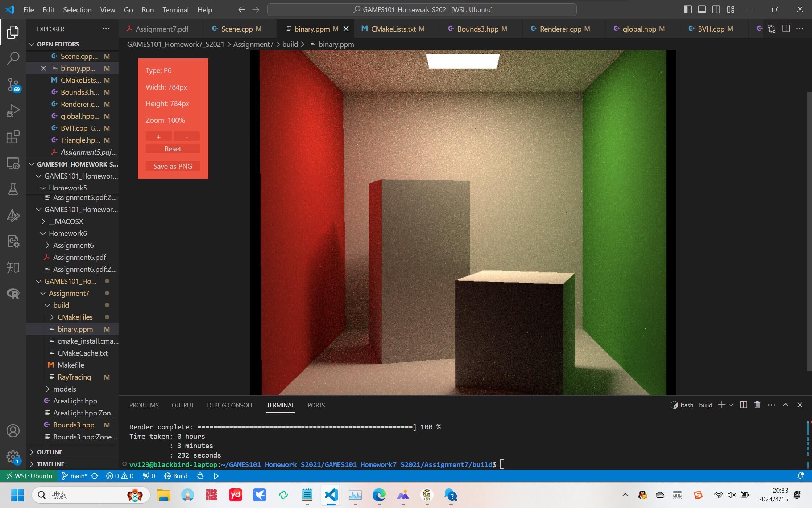
Task: Synchronize changes icon next to main branch
Action: (95, 476)
